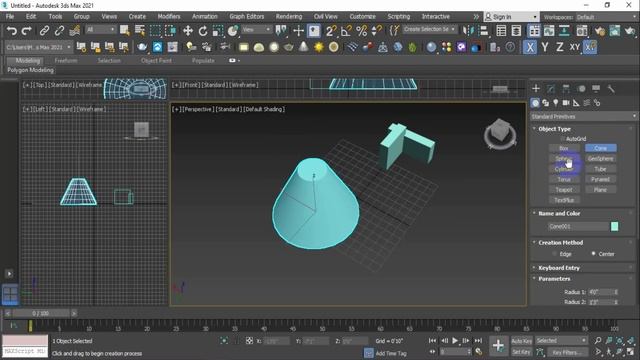Toggle the Percent Snap icon
Image resolution: width=640 pixels, height=360 pixels.
point(361,31)
